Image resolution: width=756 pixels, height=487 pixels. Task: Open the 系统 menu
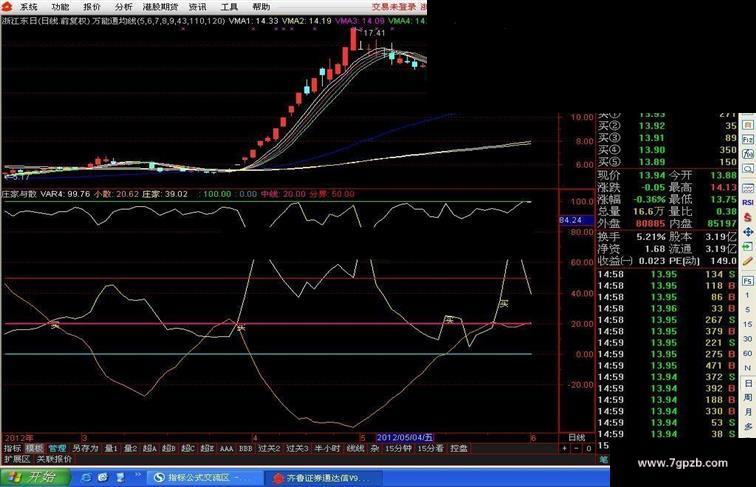pyautogui.click(x=28, y=7)
